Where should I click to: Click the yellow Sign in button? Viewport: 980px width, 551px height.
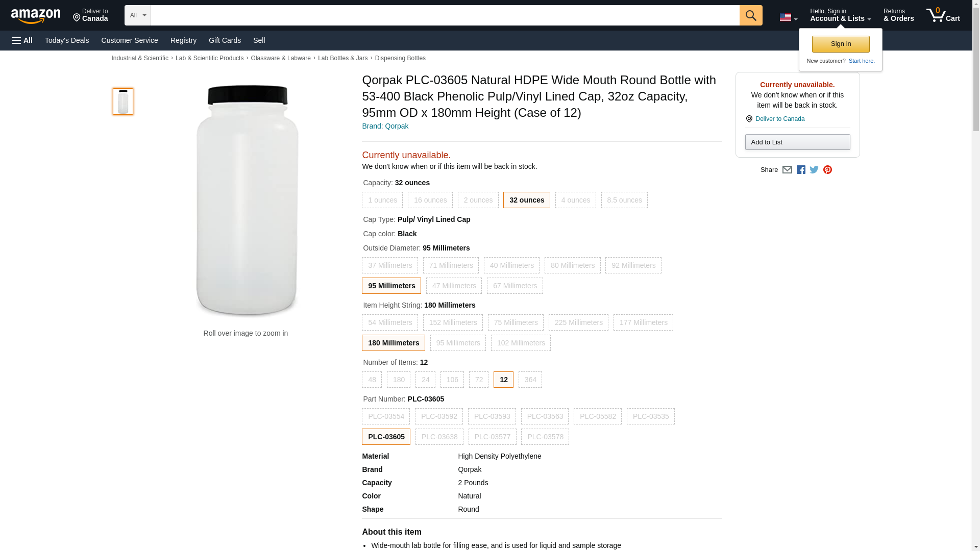coord(841,44)
